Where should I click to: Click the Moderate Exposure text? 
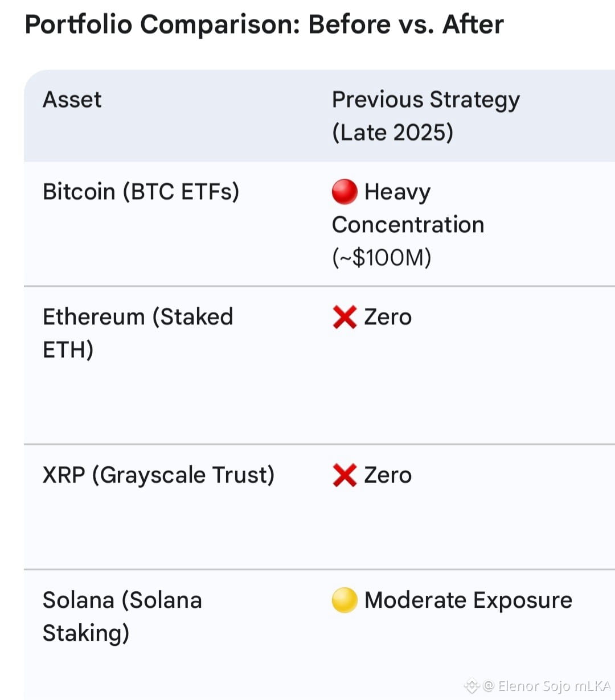[468, 600]
